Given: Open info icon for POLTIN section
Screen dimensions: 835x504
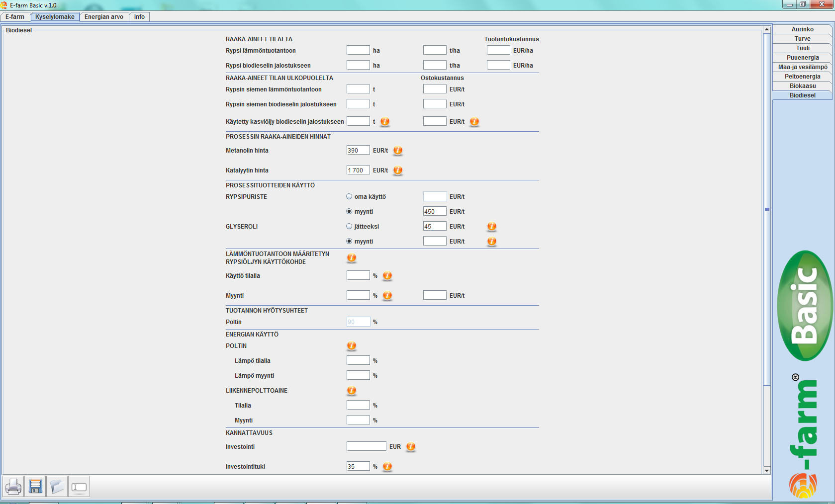Looking at the screenshot, I should (x=352, y=346).
